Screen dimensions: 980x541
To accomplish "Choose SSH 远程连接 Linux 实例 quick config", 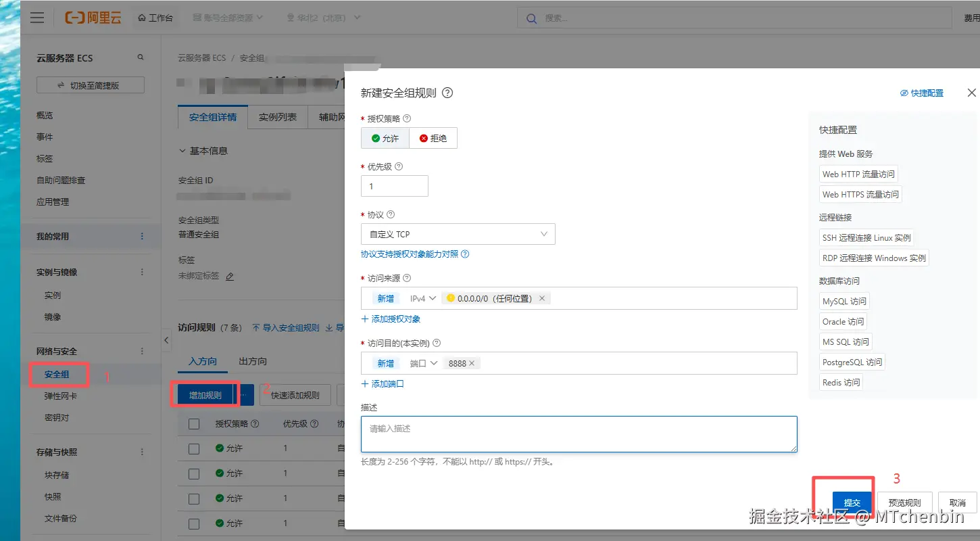I will (x=866, y=237).
